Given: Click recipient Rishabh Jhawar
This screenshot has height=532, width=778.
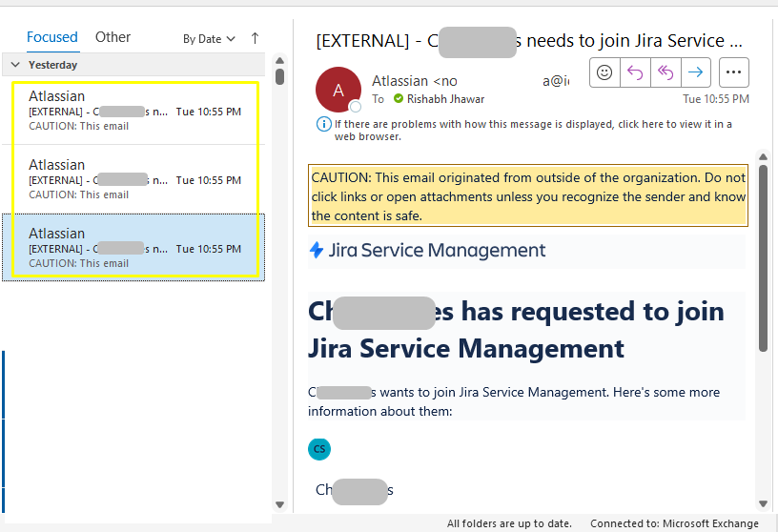Looking at the screenshot, I should pos(445,99).
